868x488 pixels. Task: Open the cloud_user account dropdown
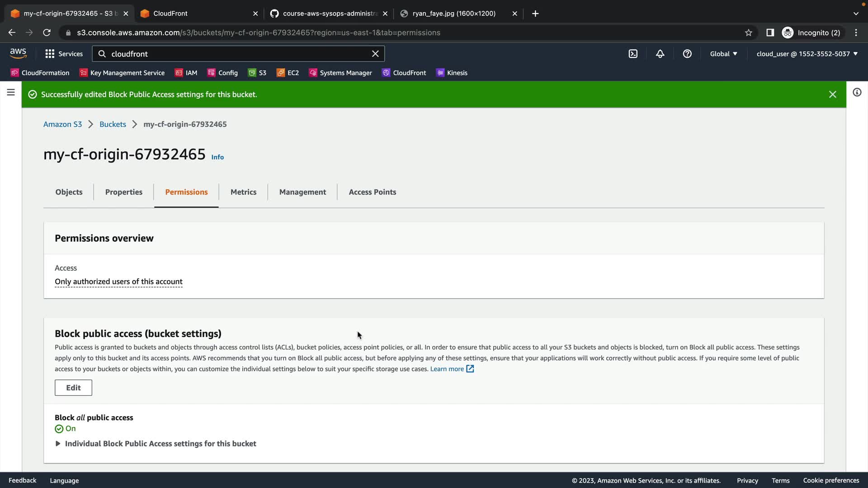pyautogui.click(x=807, y=54)
